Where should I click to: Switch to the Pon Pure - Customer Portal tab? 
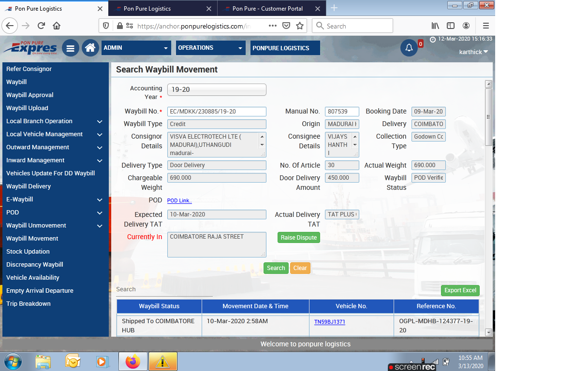267,9
